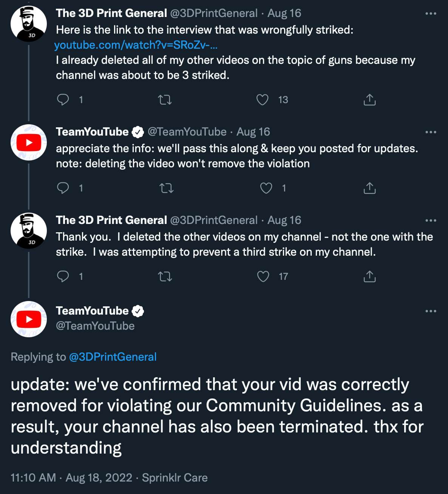Open more options on TeamYouTube's Aug 16 tweet

(431, 132)
